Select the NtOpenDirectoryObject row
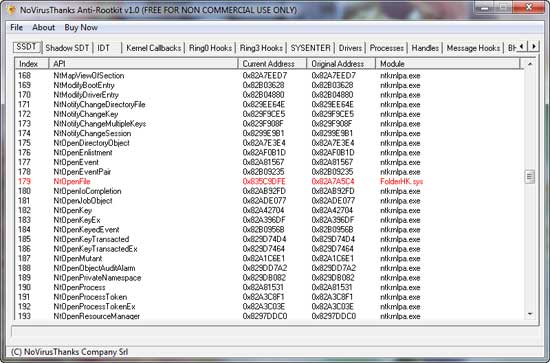Image resolution: width=550 pixels, height=363 pixels. tap(269, 143)
